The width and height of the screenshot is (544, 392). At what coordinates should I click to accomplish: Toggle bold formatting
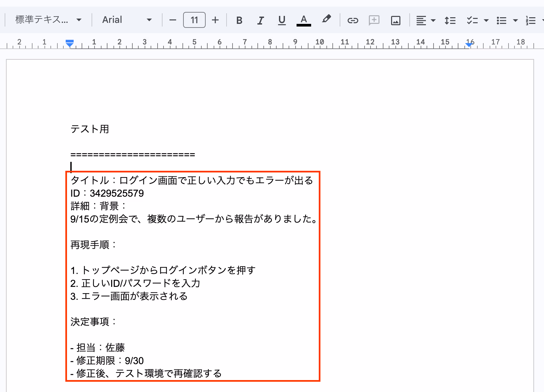click(x=239, y=20)
